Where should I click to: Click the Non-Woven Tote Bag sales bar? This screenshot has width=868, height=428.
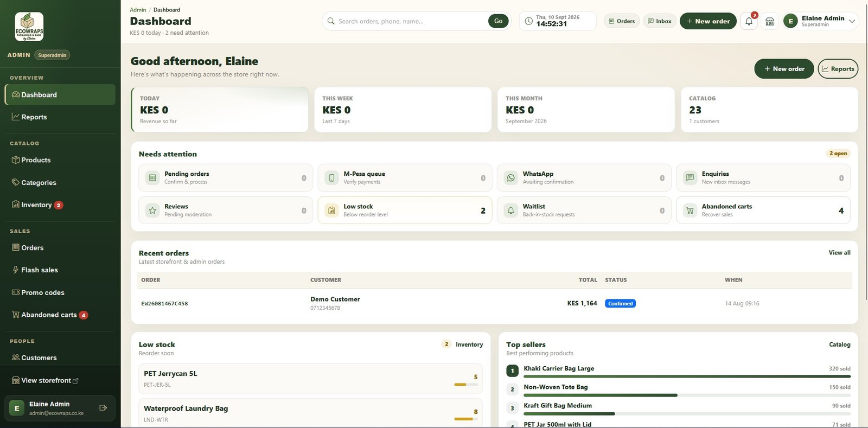(x=687, y=395)
